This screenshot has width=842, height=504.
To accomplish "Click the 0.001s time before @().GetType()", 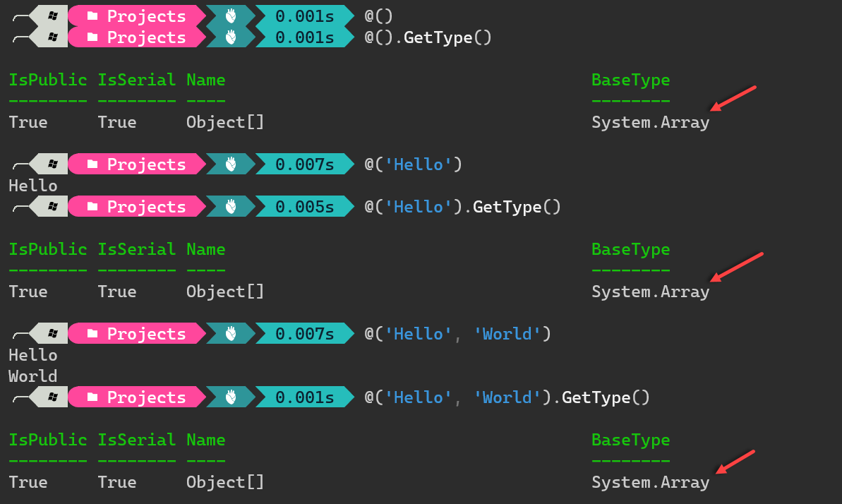I will tap(304, 37).
